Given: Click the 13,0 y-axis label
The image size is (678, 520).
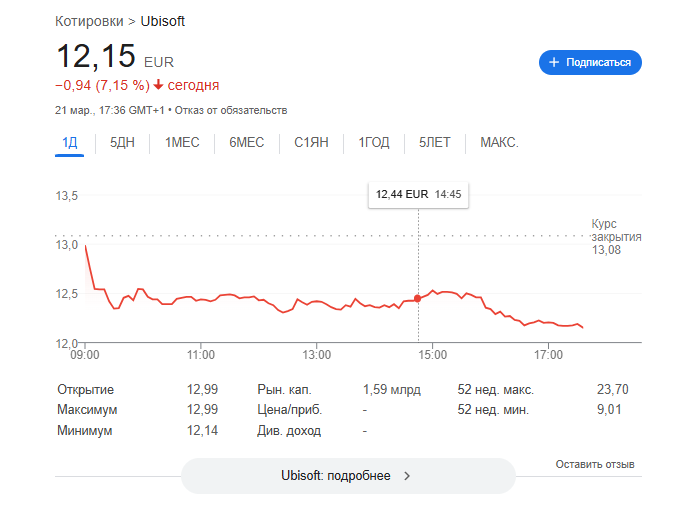Looking at the screenshot, I should (67, 245).
